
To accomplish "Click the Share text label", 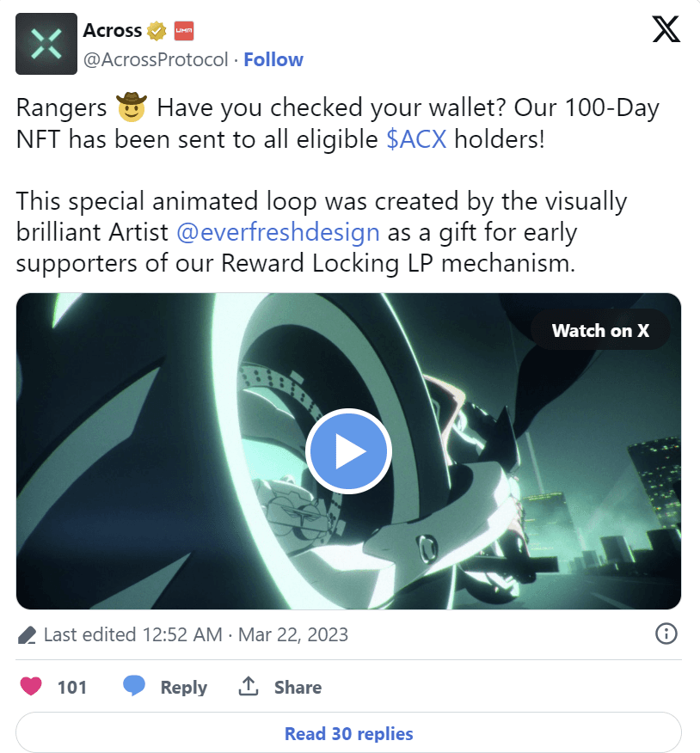I will tap(298, 687).
